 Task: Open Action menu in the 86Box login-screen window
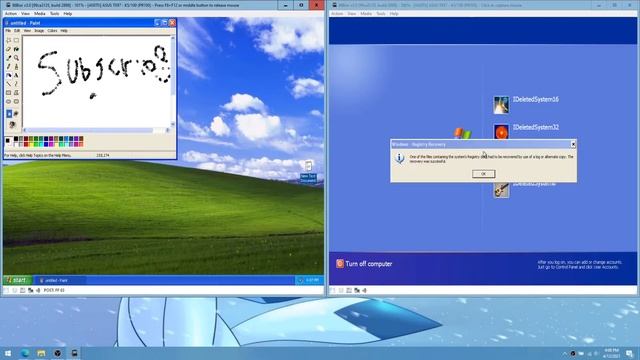tap(337, 13)
